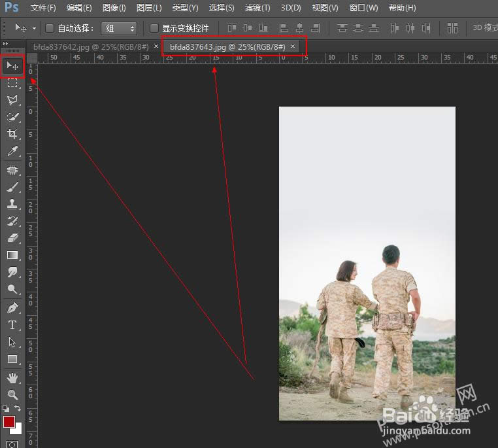Pick the Crop tool

coord(12,134)
